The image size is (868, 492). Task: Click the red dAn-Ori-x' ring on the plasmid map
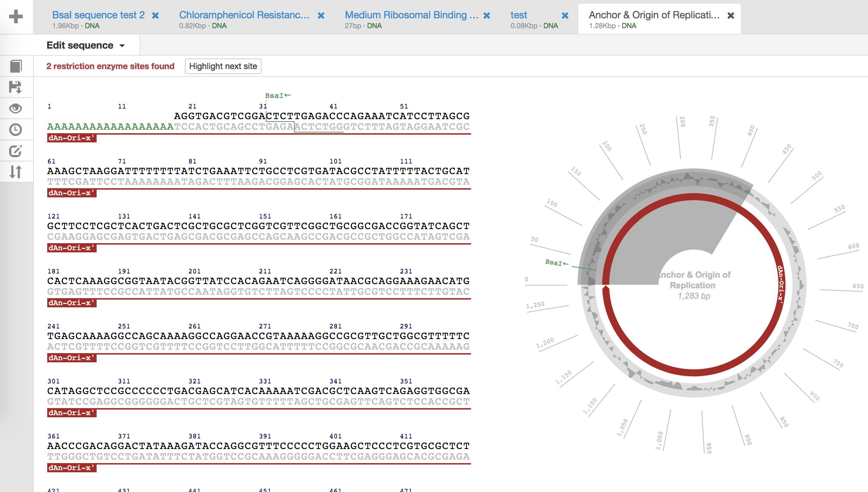[x=693, y=373]
